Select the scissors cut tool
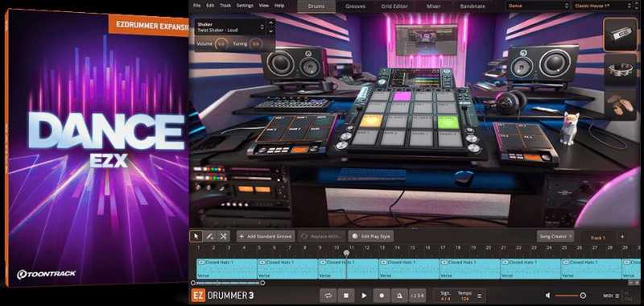The width and height of the screenshot is (644, 306). pyautogui.click(x=223, y=236)
